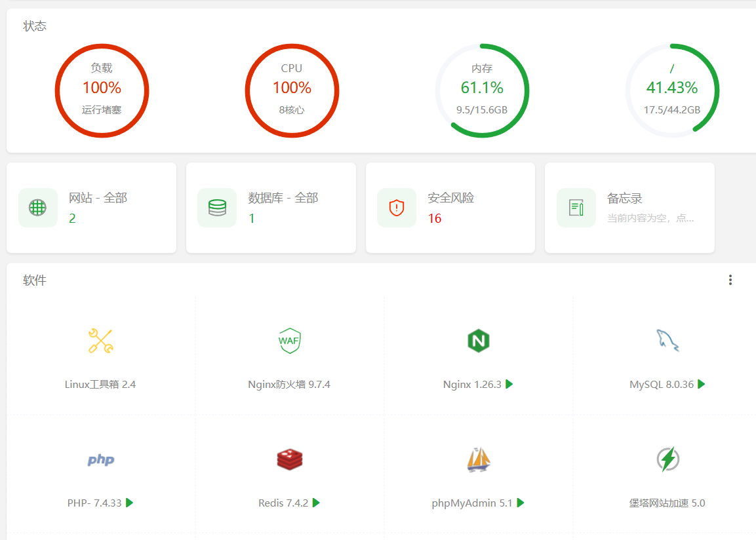Click the MySQL 8.0.36 label
The width and height of the screenshot is (756, 540).
662,385
